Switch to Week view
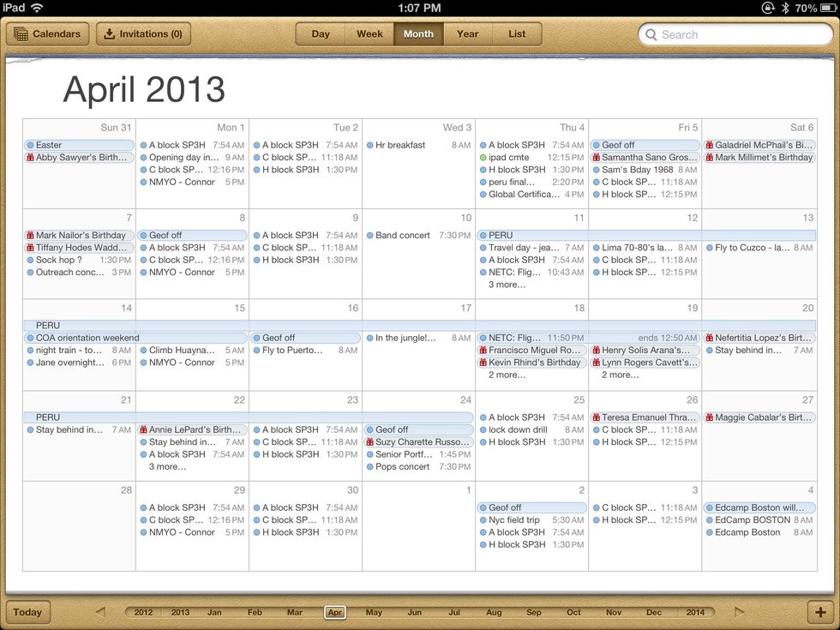This screenshot has width=840, height=630. 369,34
